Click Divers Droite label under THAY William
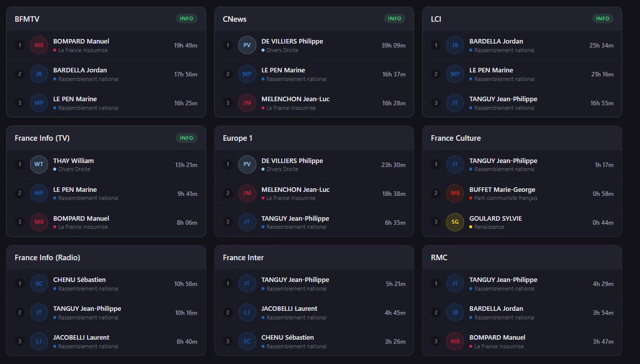Screen dimensions: 640x364 [x=74, y=169]
